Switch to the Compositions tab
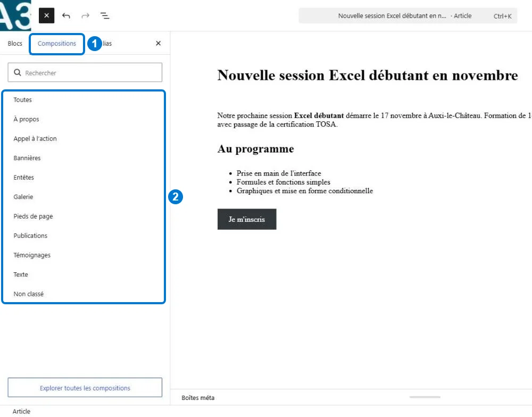This screenshot has width=532, height=417. click(57, 44)
